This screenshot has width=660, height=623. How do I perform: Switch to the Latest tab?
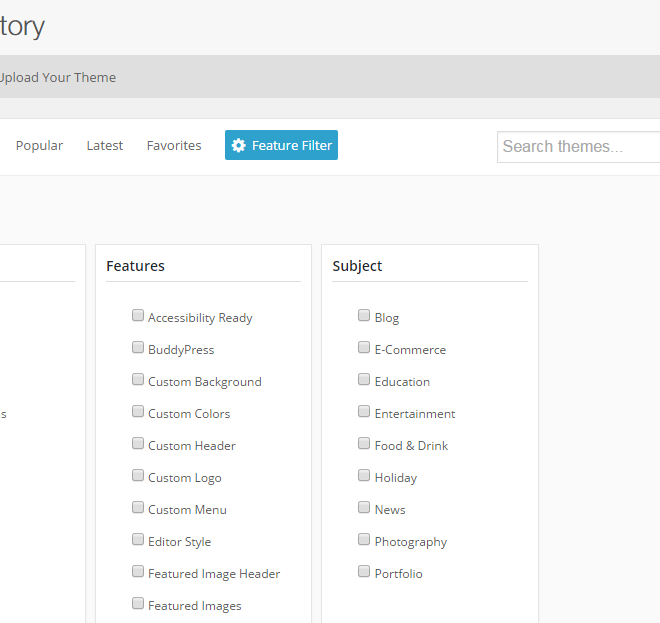click(105, 146)
